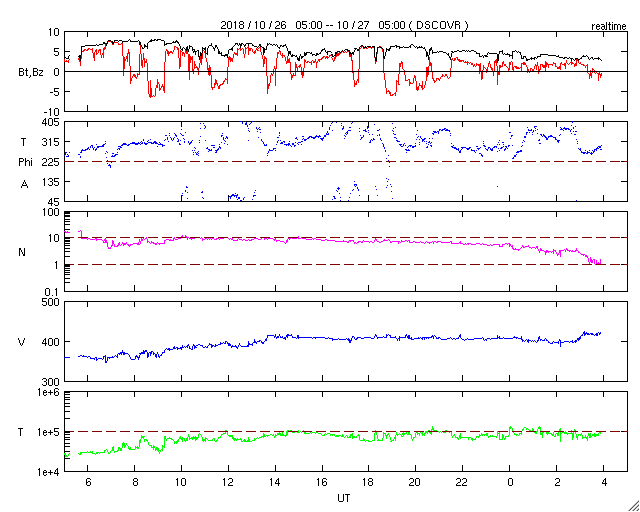
Task: Click the x-axis hour label '6'
Action: [88, 482]
